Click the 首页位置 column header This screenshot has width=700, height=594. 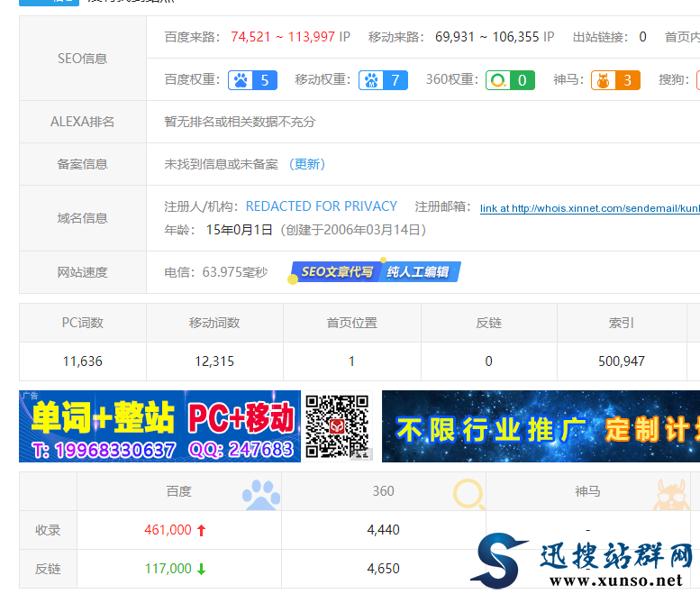[x=351, y=323]
